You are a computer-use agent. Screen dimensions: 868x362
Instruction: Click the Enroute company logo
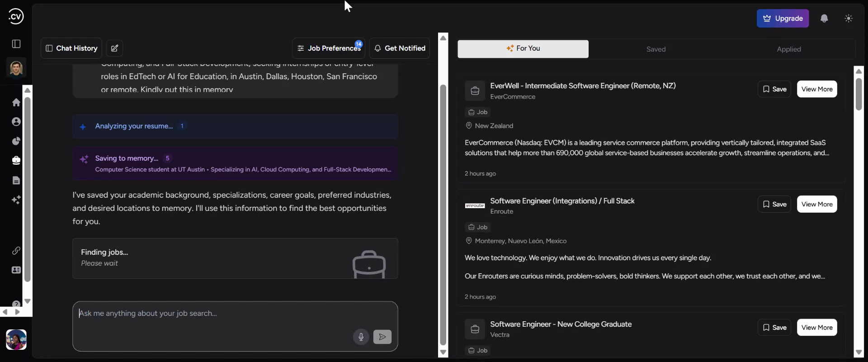click(x=475, y=206)
